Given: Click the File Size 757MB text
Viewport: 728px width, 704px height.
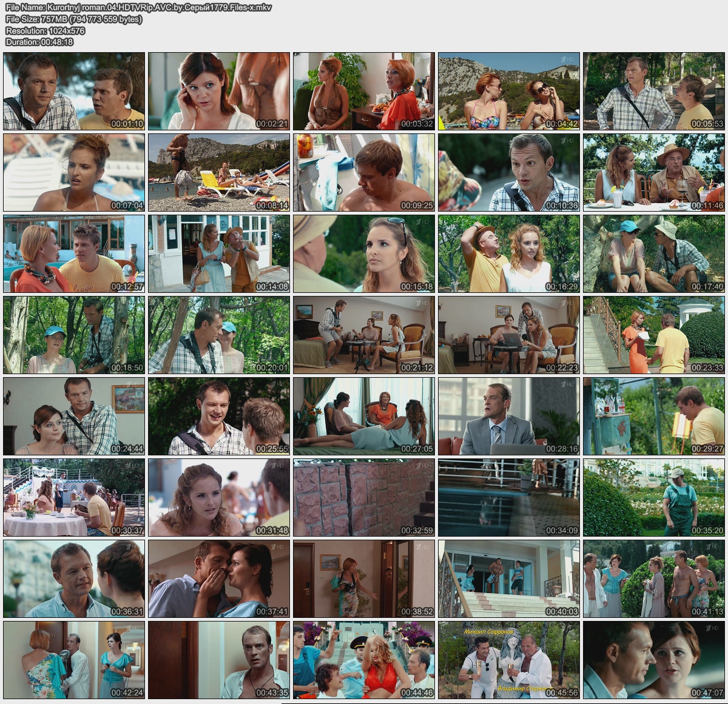Looking at the screenshot, I should click(x=73, y=19).
